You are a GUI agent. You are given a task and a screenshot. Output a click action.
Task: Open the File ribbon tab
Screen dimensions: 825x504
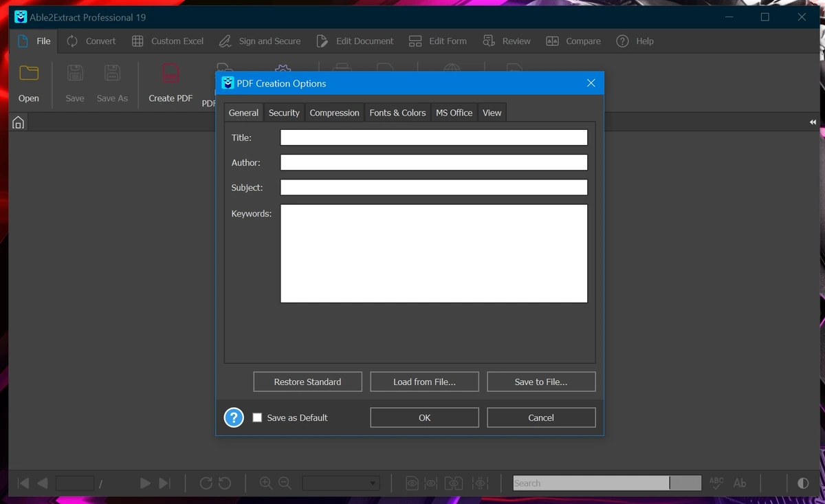pyautogui.click(x=34, y=41)
